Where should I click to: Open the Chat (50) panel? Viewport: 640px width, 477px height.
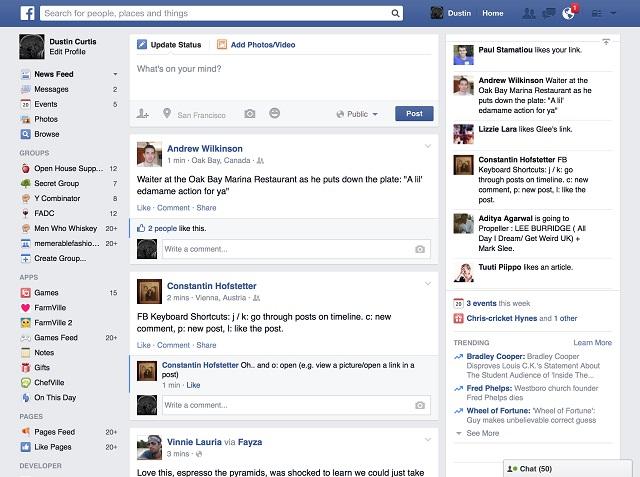pos(567,469)
